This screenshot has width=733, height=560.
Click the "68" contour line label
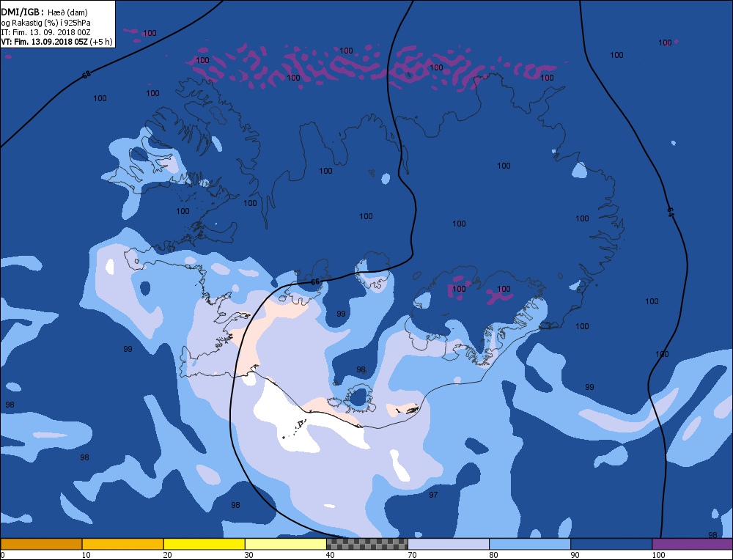click(x=86, y=74)
